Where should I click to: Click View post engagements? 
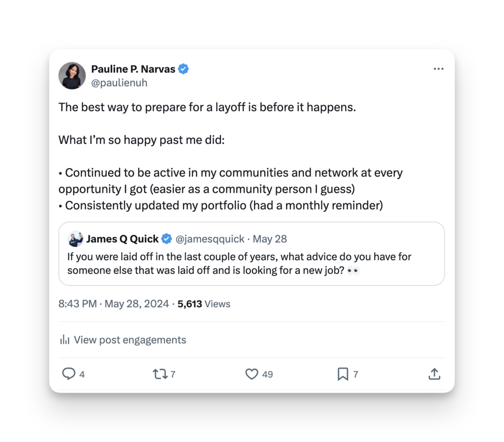(x=130, y=340)
